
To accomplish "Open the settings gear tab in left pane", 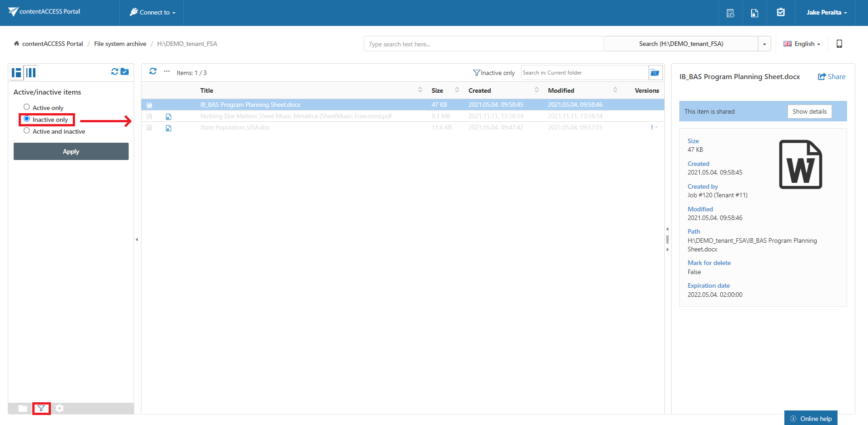I will click(60, 408).
